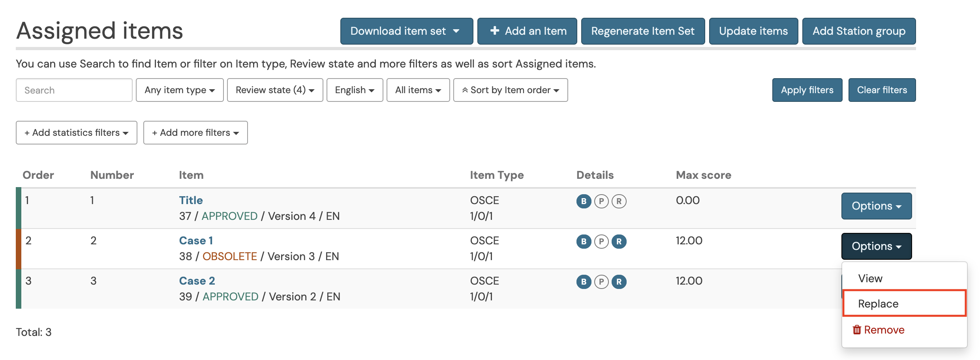
Task: Click the trash icon beside Remove
Action: click(856, 330)
